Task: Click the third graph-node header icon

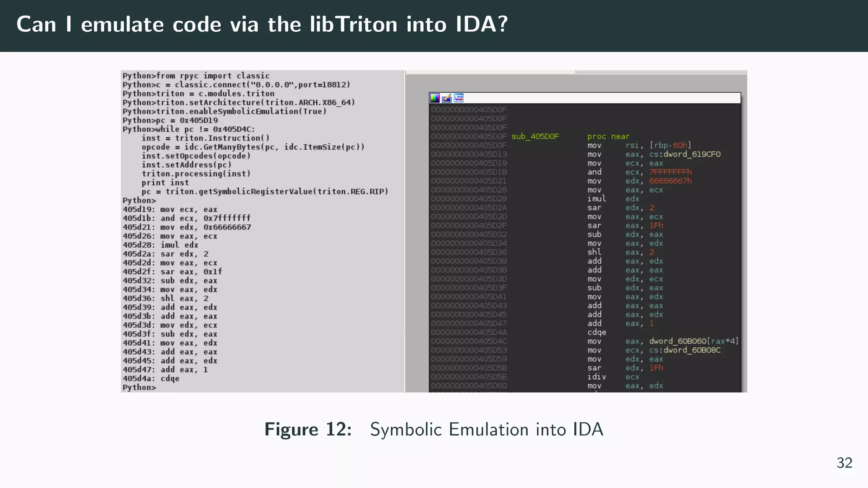Action: click(459, 98)
